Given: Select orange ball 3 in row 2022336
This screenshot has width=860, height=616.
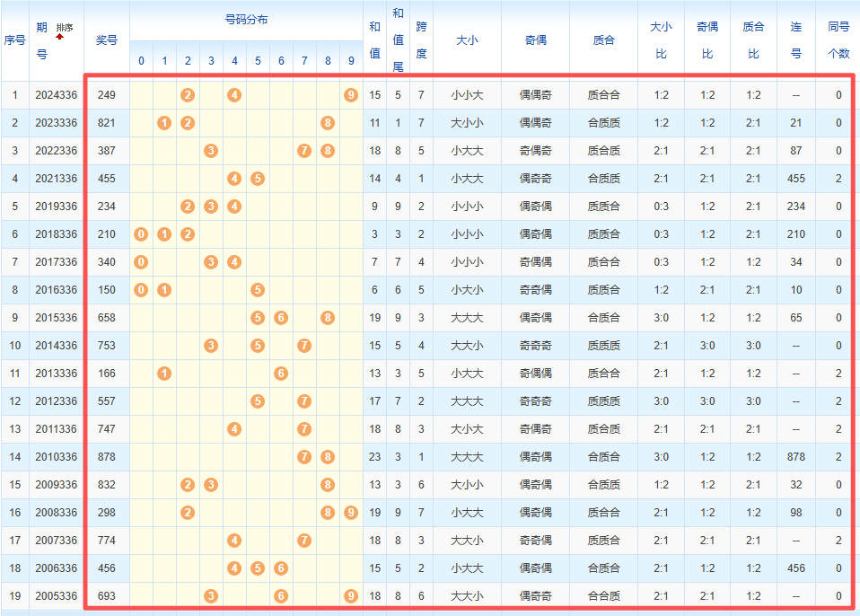Looking at the screenshot, I should point(211,150).
